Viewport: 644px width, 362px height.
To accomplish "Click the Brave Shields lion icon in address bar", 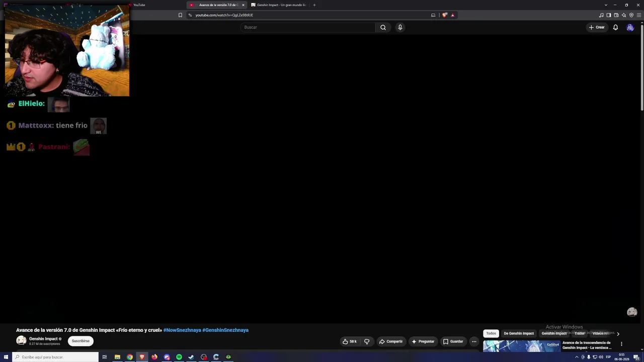I will point(444,15).
